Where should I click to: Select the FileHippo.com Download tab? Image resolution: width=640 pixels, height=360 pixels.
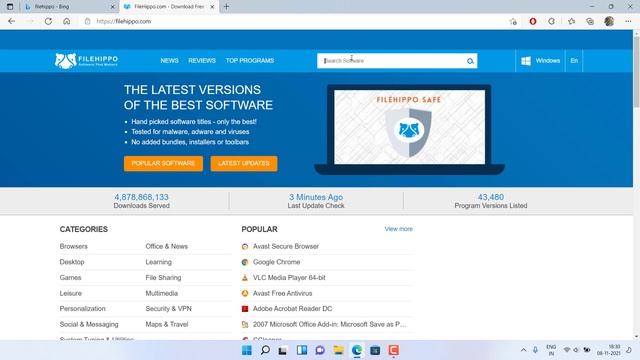(x=168, y=7)
